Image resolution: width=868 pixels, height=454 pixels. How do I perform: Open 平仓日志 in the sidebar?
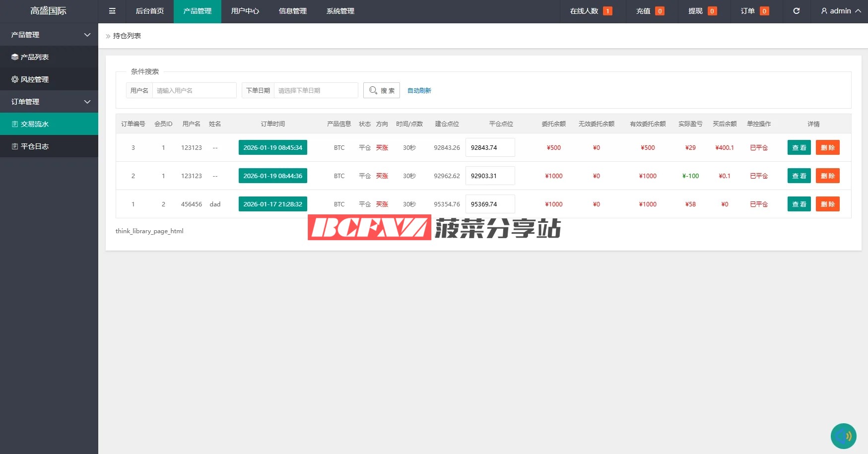click(35, 146)
